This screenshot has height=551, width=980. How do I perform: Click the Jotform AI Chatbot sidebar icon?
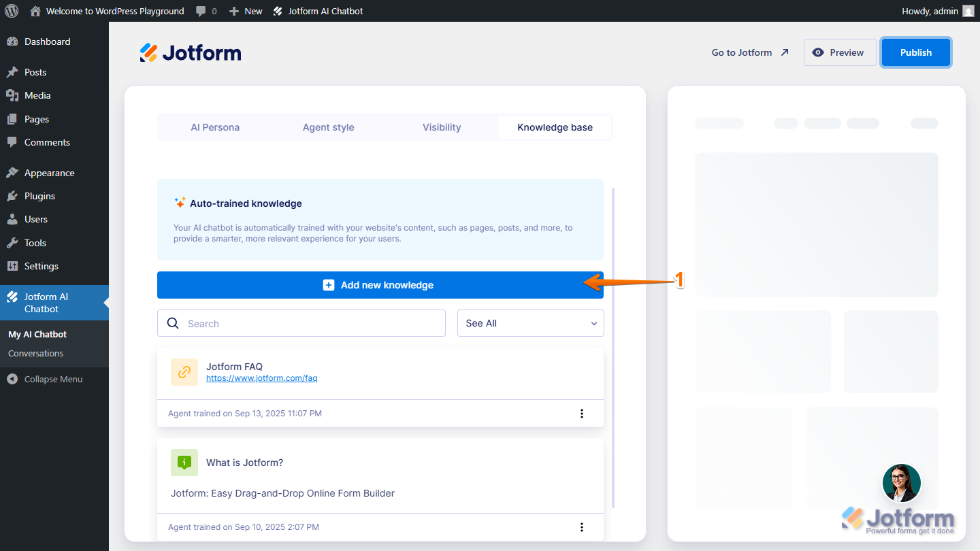click(x=12, y=297)
